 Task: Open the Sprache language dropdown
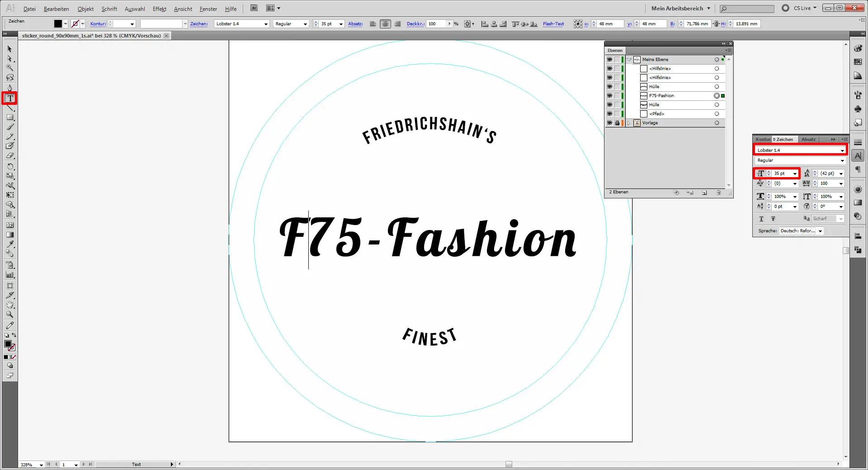coord(820,231)
